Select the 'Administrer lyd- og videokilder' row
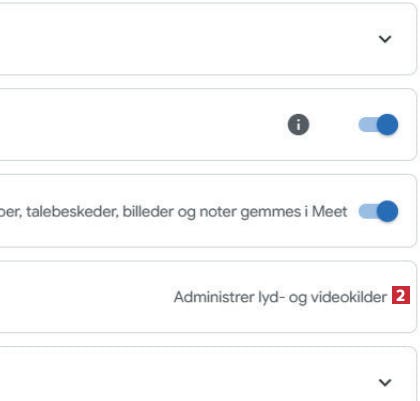This screenshot has width=420, height=401. [x=208, y=297]
